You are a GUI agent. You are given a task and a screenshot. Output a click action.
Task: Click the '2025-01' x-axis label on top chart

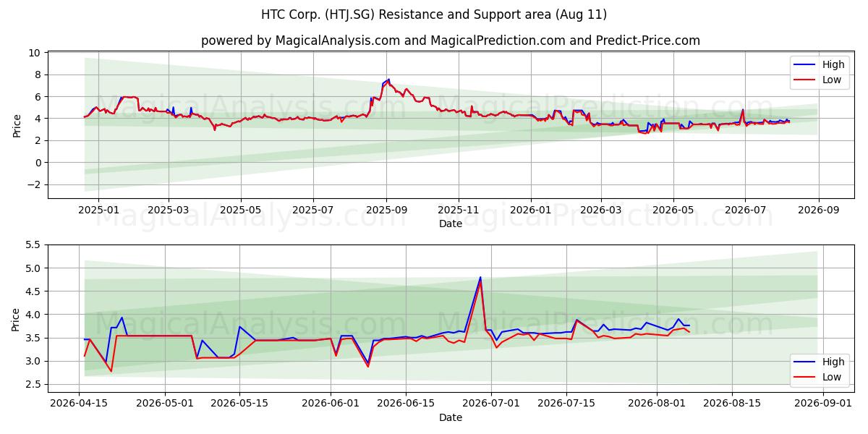98,210
